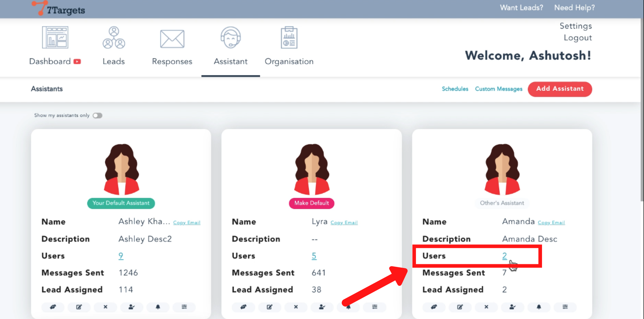The height and width of the screenshot is (319, 644).
Task: Click the user-check icon on Lyra's card
Action: tap(322, 307)
